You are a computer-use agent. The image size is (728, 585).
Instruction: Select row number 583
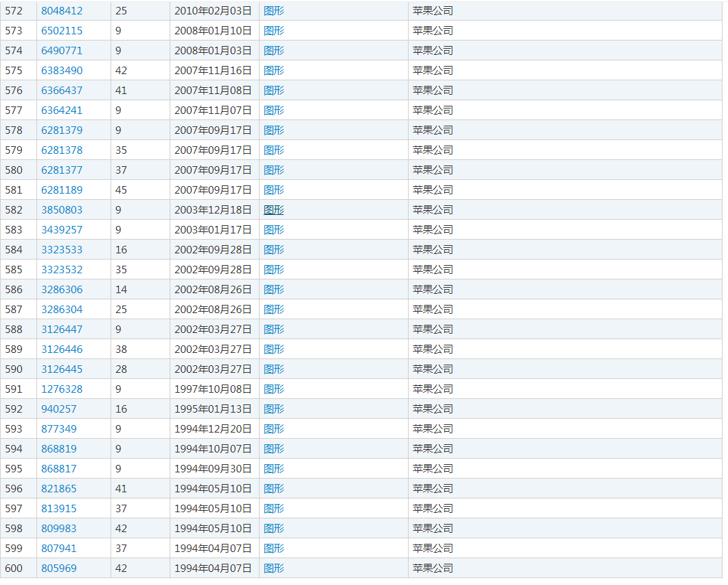coord(14,230)
